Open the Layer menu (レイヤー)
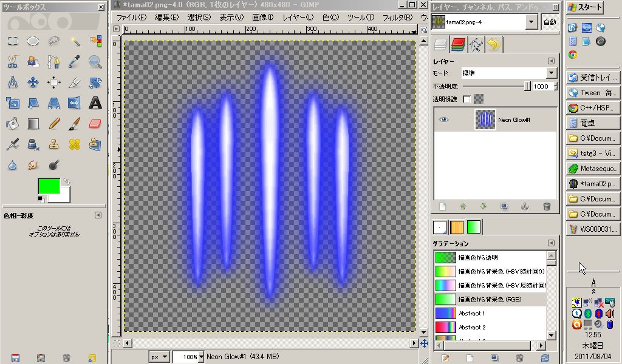 point(298,18)
